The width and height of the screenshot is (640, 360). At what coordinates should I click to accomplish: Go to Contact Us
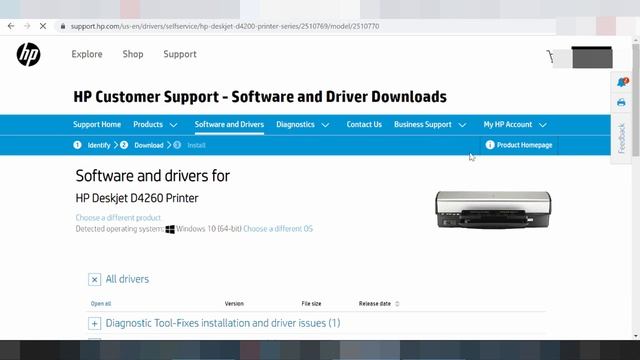(x=364, y=124)
